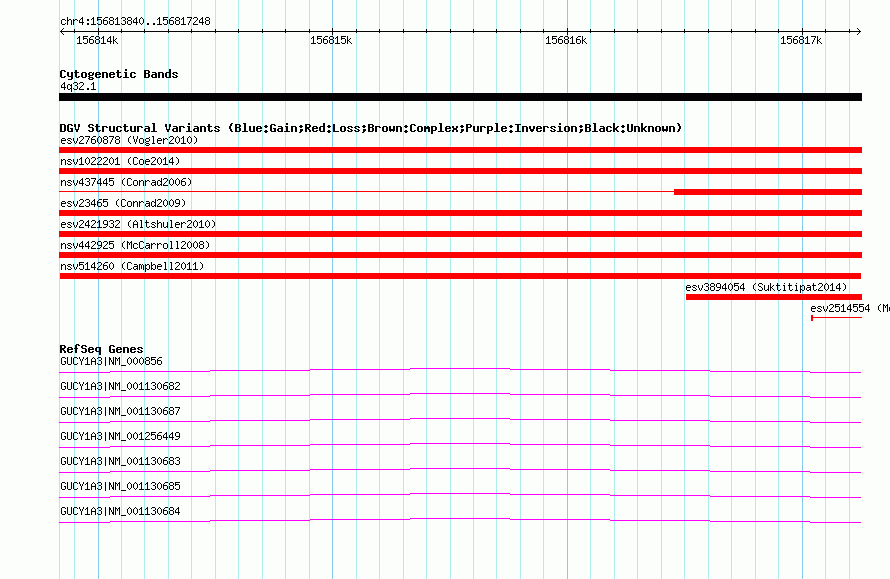890x579 pixels.
Task: Open the GUCY1A3|NM_001130685 transcript label
Action: 120,486
